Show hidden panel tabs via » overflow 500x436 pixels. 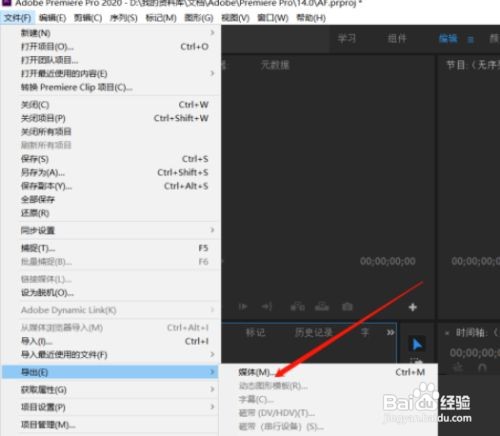click(x=390, y=332)
